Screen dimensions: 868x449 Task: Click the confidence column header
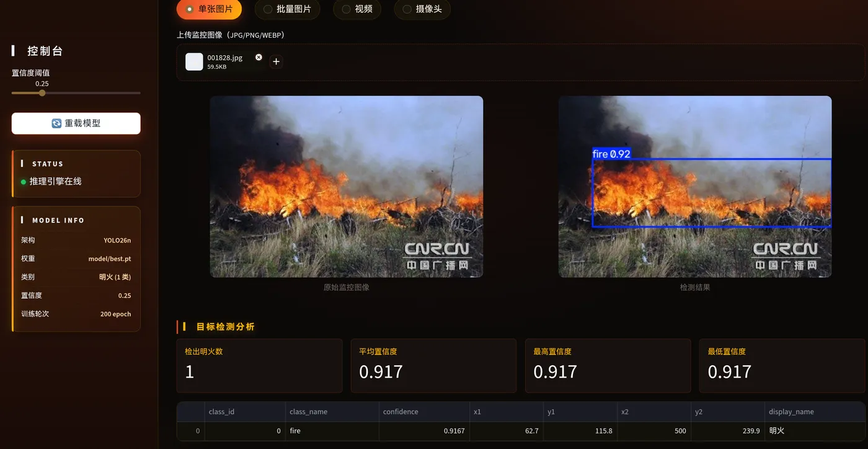(425, 412)
